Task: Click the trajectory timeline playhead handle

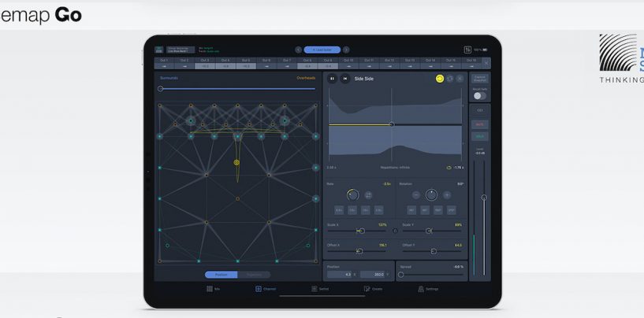Action: click(x=392, y=124)
